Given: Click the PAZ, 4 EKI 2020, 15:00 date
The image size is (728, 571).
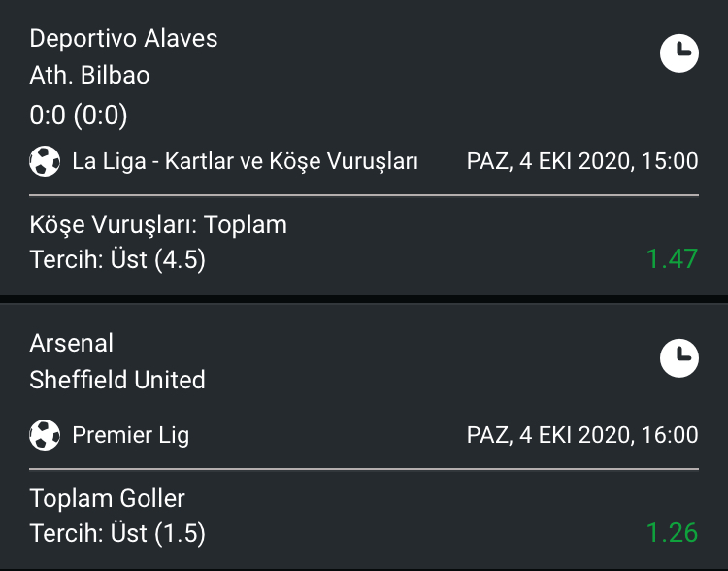Looking at the screenshot, I should [x=582, y=161].
